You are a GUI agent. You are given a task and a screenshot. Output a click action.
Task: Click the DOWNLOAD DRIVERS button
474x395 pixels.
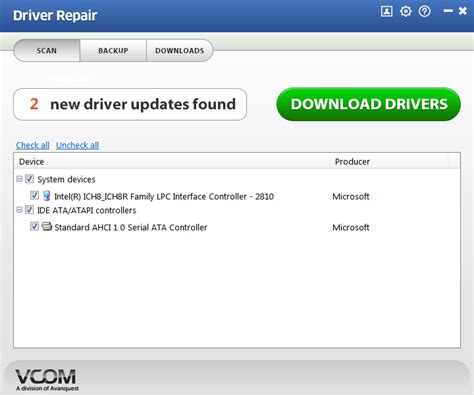click(369, 104)
